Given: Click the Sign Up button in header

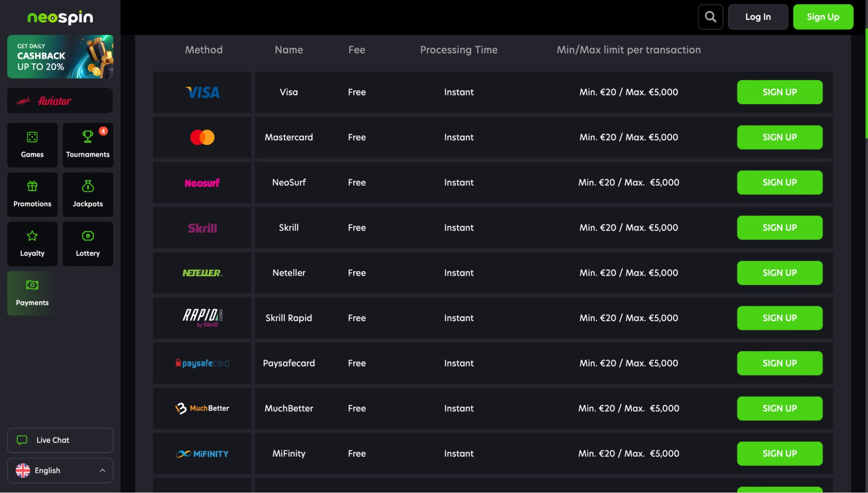Looking at the screenshot, I should coord(823,16).
